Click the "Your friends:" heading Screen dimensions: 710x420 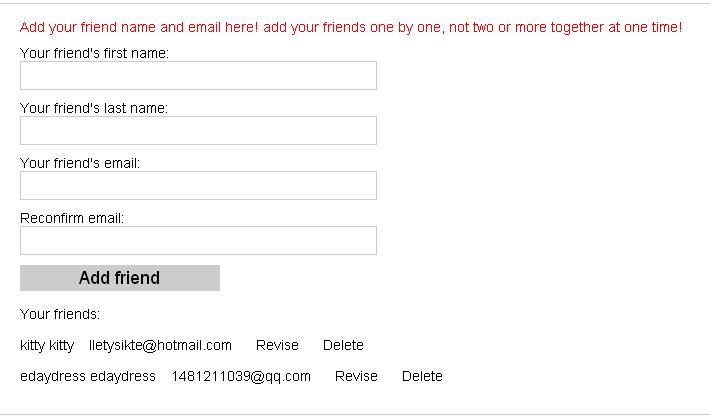pyautogui.click(x=60, y=314)
